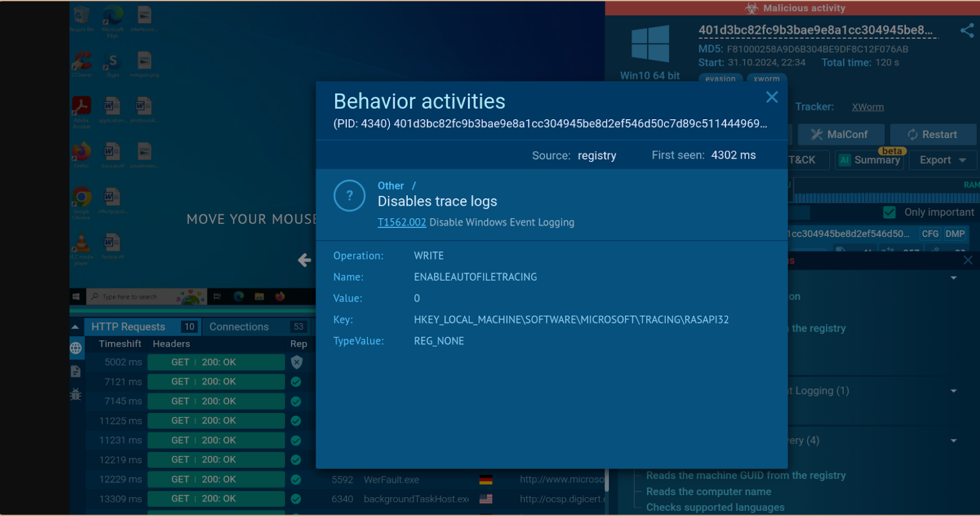Select the netagain.png desktop file
The width and height of the screenshot is (980, 516).
[144, 64]
